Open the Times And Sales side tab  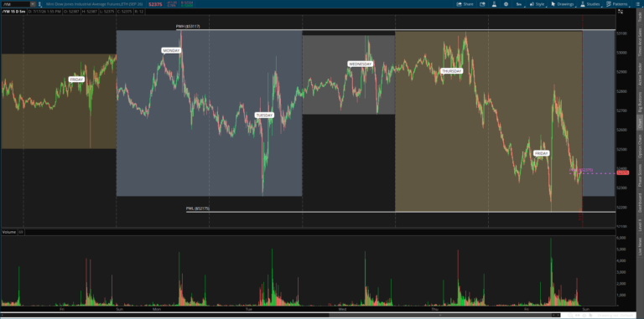[x=639, y=42]
